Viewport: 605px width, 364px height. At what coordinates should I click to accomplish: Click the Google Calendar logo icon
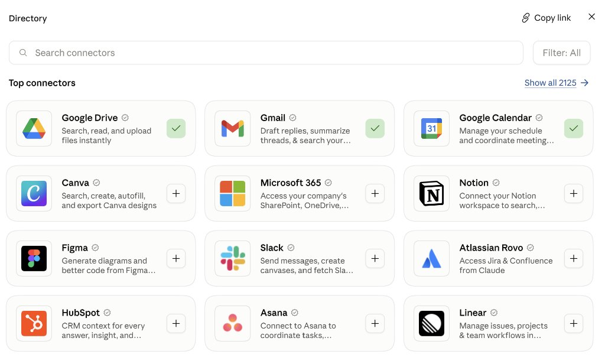(x=431, y=129)
